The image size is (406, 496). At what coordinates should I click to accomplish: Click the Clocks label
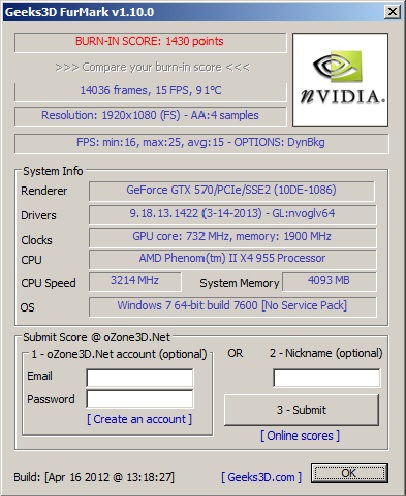click(x=37, y=240)
